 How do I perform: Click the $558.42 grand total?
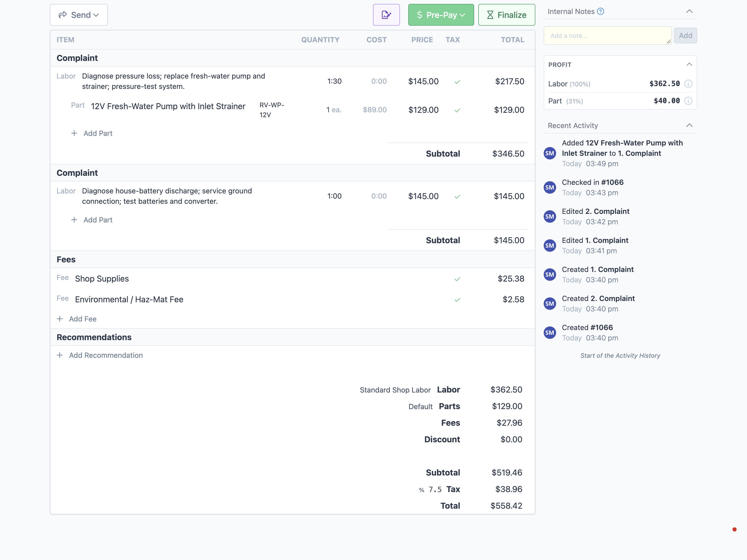tap(506, 506)
